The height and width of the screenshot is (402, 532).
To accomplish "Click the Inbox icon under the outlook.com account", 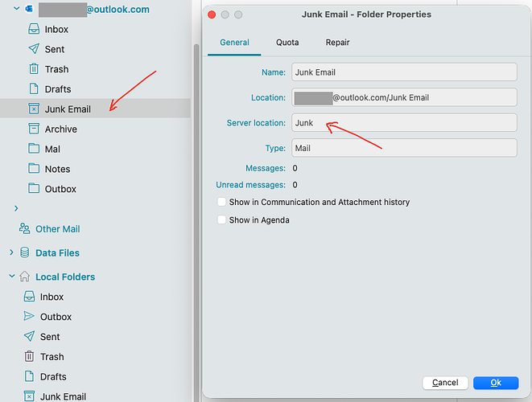I will (33, 30).
